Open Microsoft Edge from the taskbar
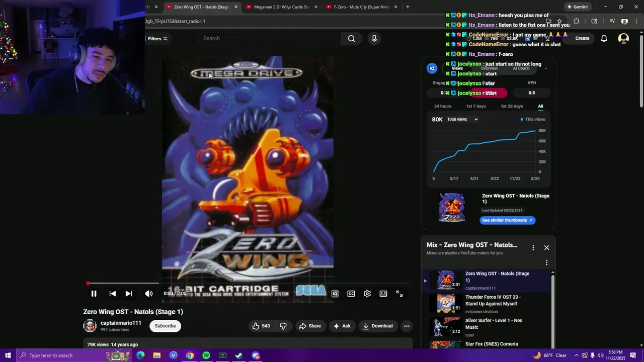The image size is (644, 362). pos(140,355)
